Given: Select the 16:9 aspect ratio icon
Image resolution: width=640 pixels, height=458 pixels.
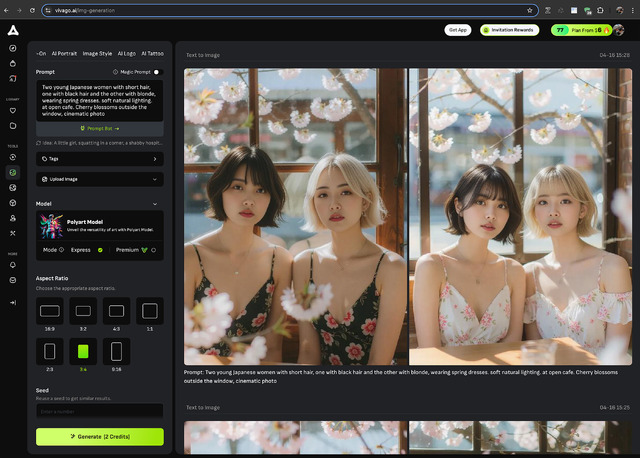Looking at the screenshot, I should point(50,312).
